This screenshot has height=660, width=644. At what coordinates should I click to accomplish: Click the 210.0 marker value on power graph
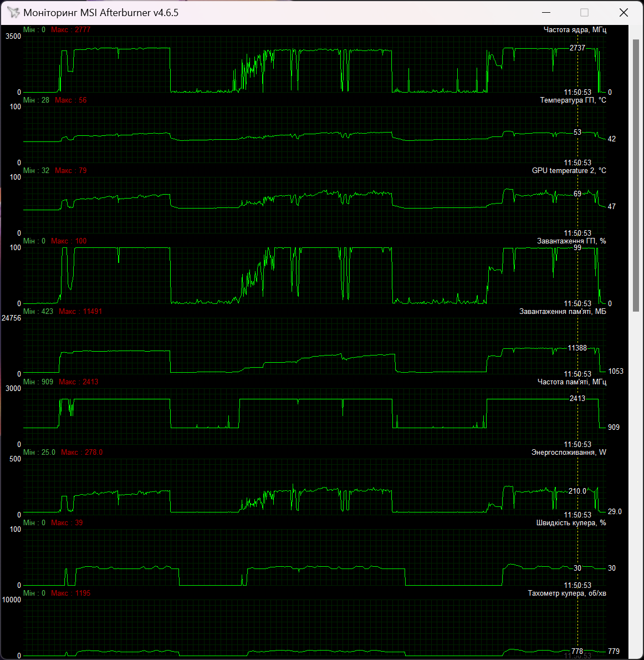[577, 491]
